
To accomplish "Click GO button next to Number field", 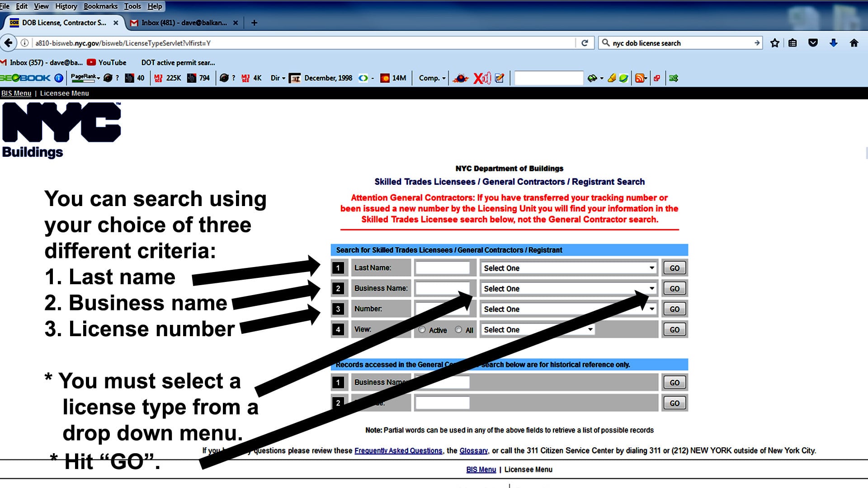I will pyautogui.click(x=674, y=309).
